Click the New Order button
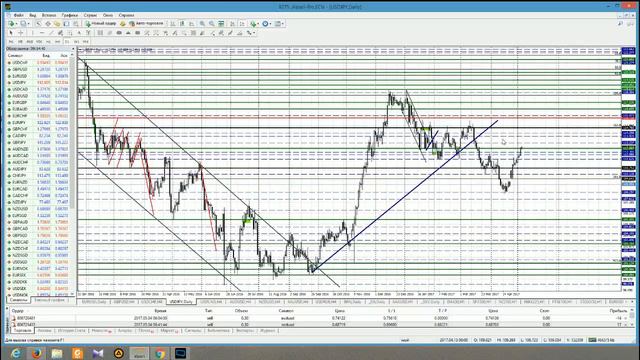This screenshot has height=360, width=640. pos(102,24)
